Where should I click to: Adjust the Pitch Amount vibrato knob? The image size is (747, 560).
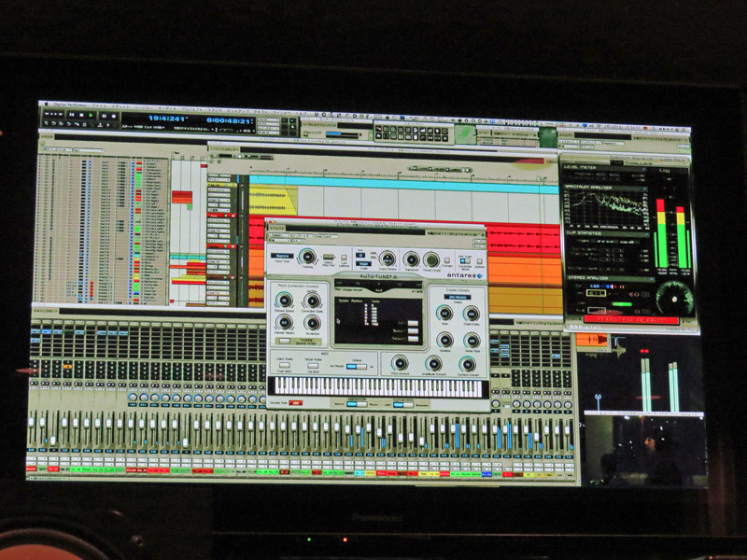400,363
